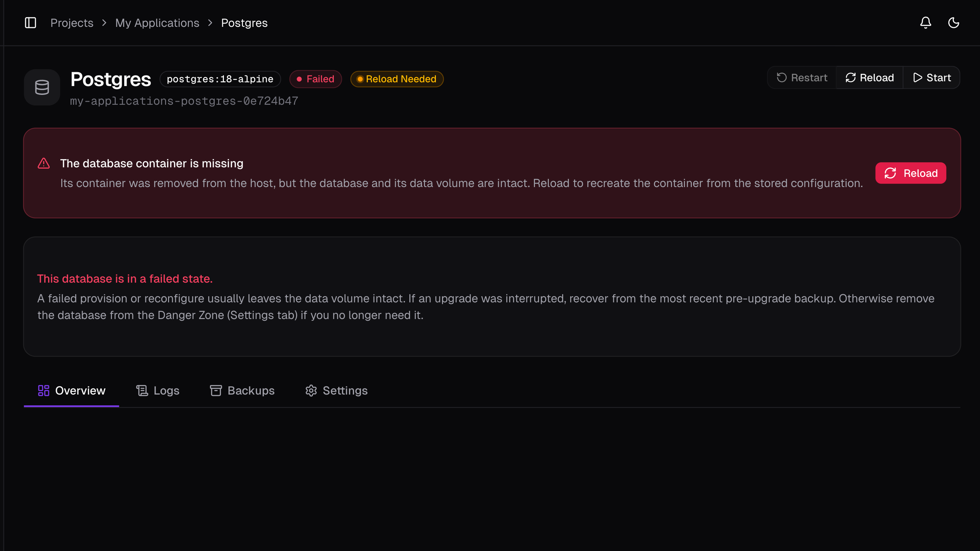980x551 pixels.
Task: Start the database with Start button
Action: click(932, 78)
